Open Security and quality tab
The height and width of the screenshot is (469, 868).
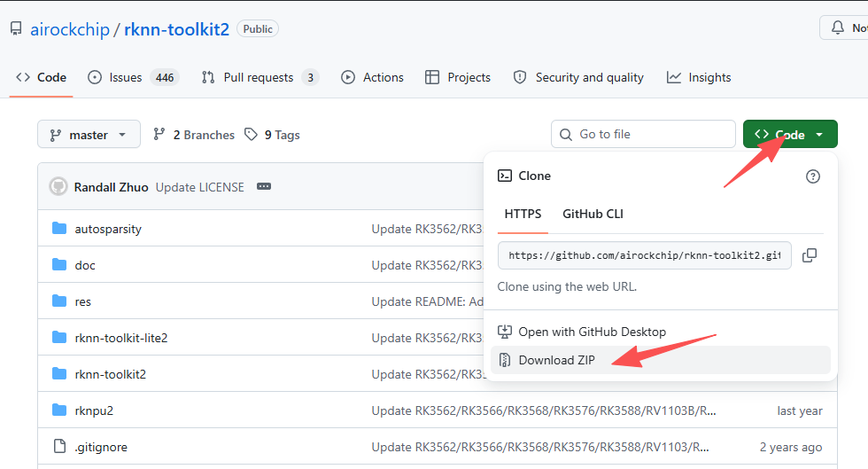pos(578,78)
